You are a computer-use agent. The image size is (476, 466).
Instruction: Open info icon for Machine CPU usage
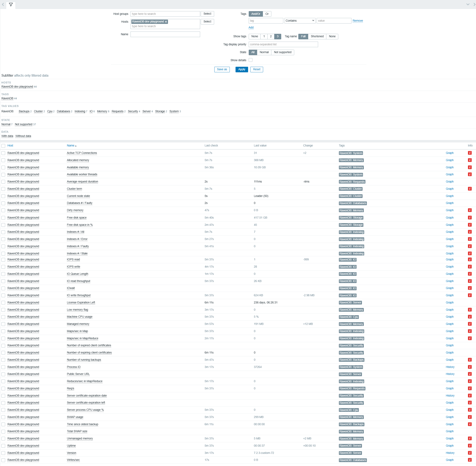coord(470,317)
